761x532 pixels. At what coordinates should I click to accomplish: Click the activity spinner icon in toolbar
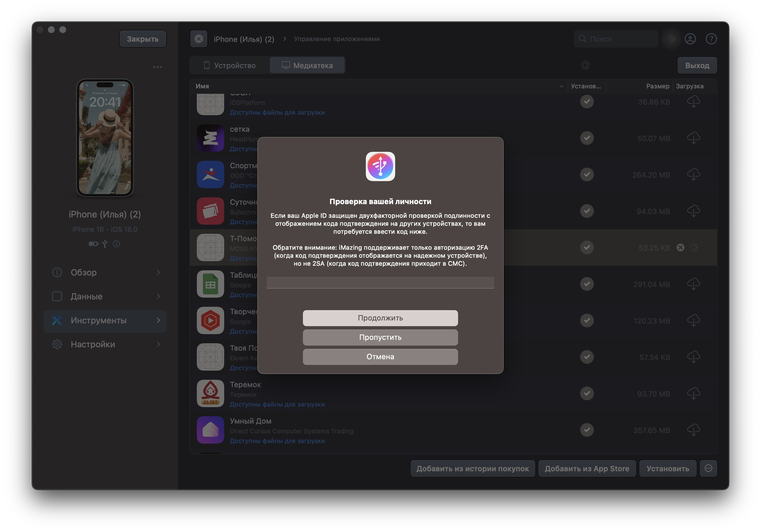click(671, 39)
